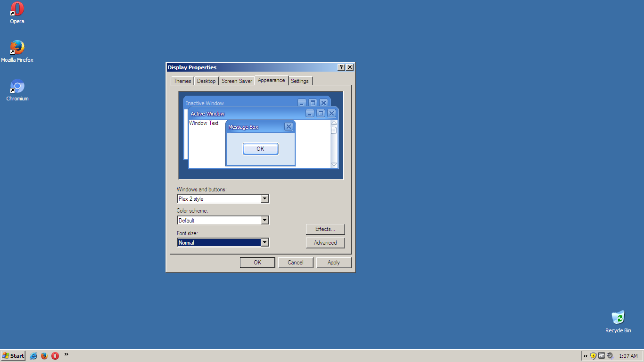
Task: Open the Color scheme dropdown
Action: (x=264, y=220)
